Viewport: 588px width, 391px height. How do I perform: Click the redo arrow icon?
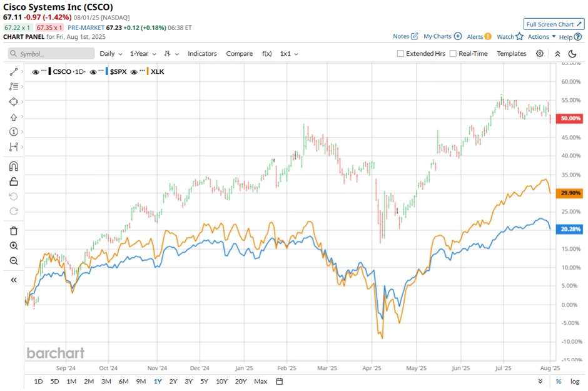(14, 211)
